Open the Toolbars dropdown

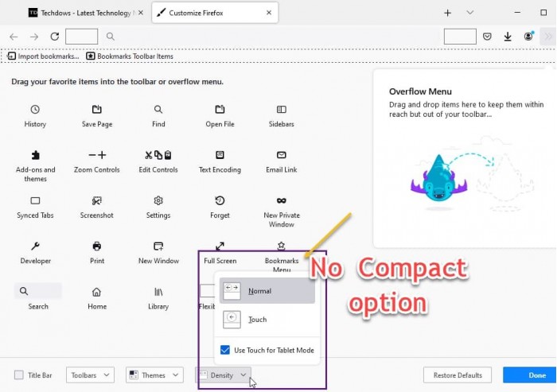click(90, 375)
